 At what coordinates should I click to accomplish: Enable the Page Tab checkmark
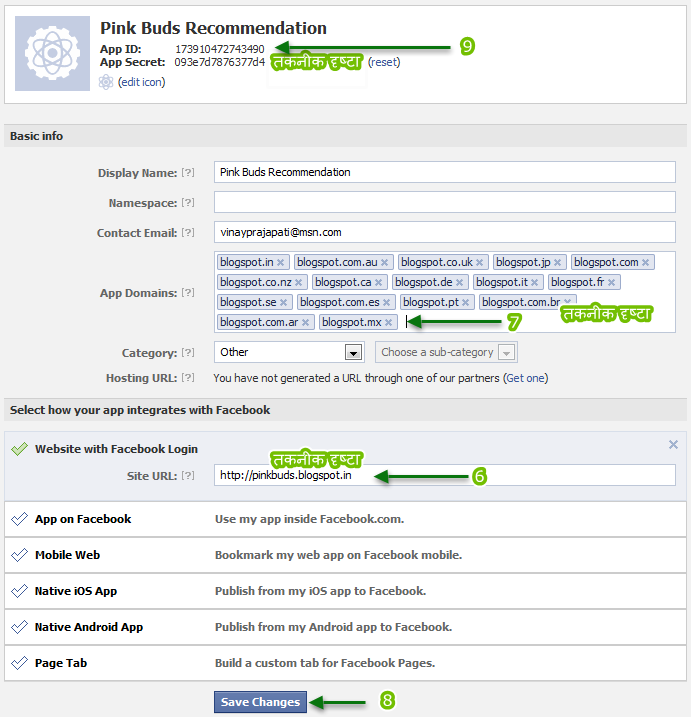[x=19, y=663]
